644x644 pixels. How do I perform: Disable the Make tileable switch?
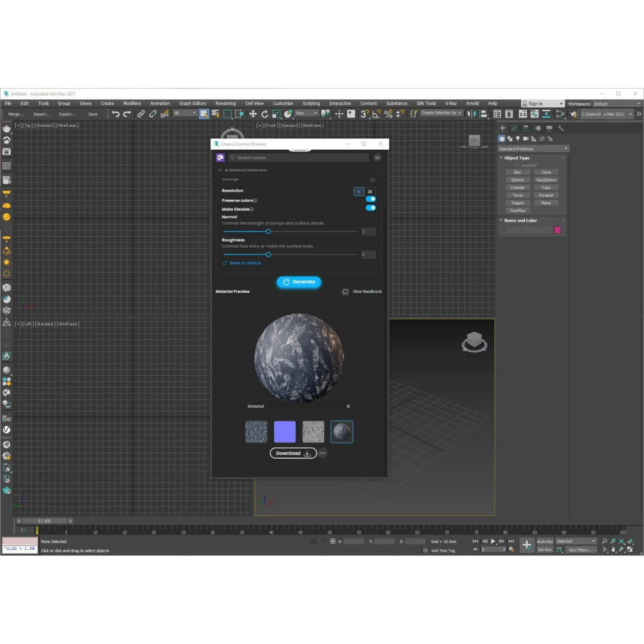click(370, 208)
